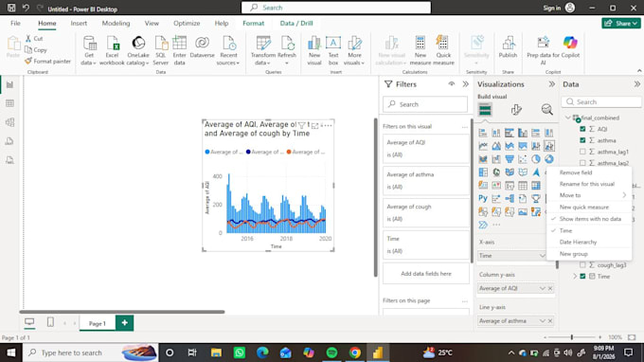
Task: Select the stacked bar chart visual
Action: 483,133
